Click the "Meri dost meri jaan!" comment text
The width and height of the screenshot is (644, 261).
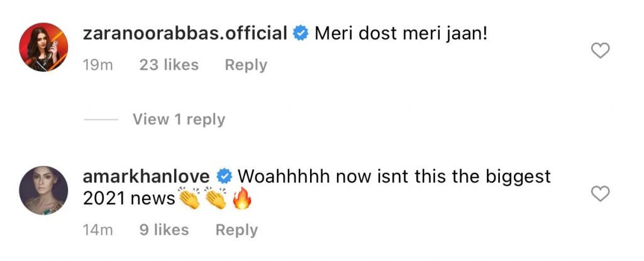(x=401, y=33)
